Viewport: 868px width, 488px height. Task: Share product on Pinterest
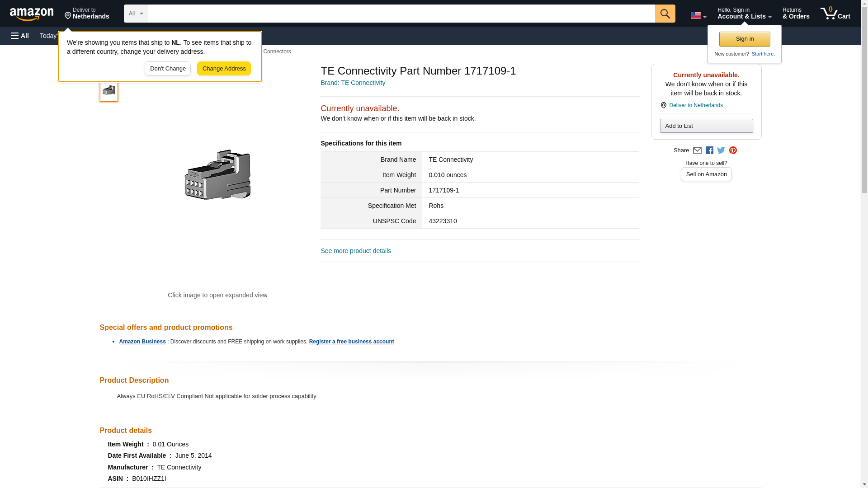click(x=733, y=150)
